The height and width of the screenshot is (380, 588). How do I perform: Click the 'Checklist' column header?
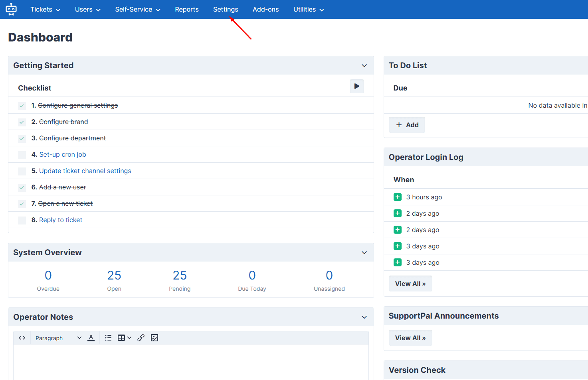click(x=35, y=88)
